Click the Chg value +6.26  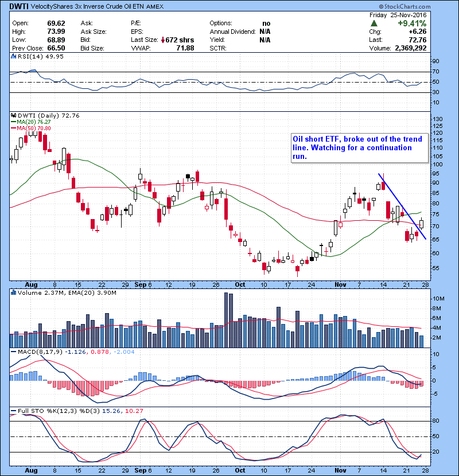pyautogui.click(x=418, y=32)
